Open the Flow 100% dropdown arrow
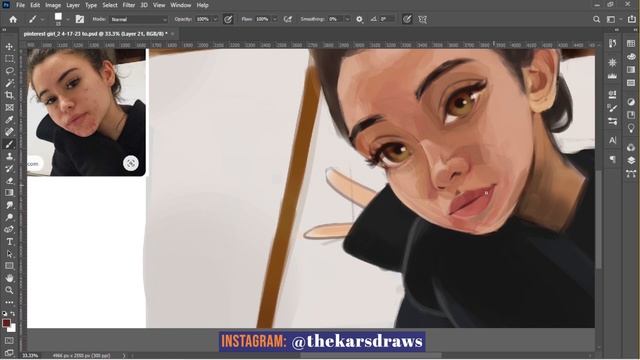 [274, 19]
